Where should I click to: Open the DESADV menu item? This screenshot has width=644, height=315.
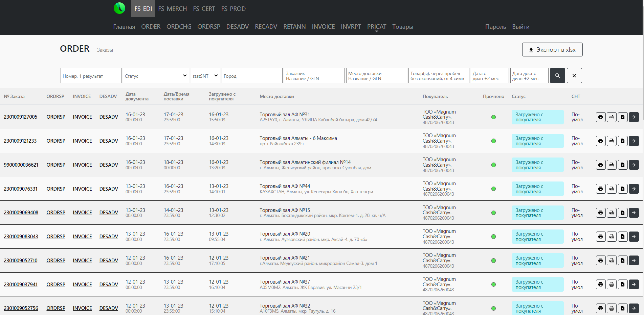tap(237, 27)
